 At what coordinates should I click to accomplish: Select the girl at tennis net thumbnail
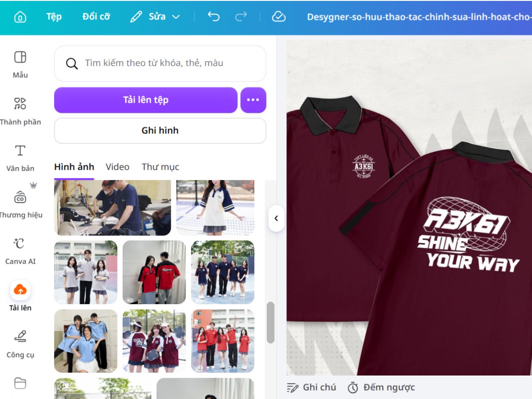coord(215,207)
